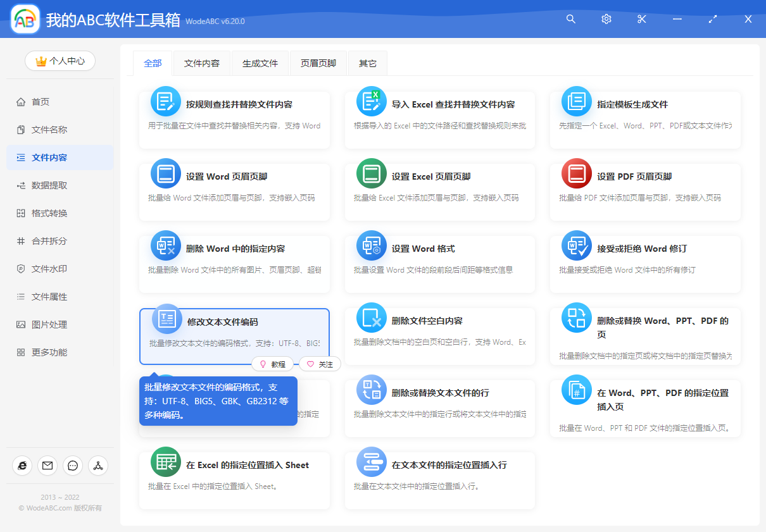The width and height of the screenshot is (766, 532).
Task: Switch to the 页眉页脚 tab
Action: [x=318, y=63]
